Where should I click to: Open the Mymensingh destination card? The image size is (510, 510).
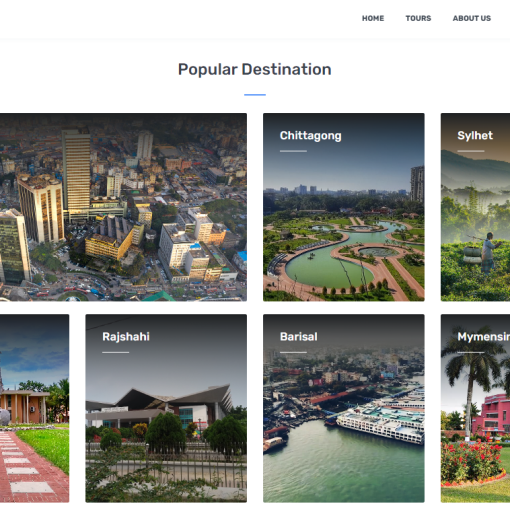click(x=475, y=408)
